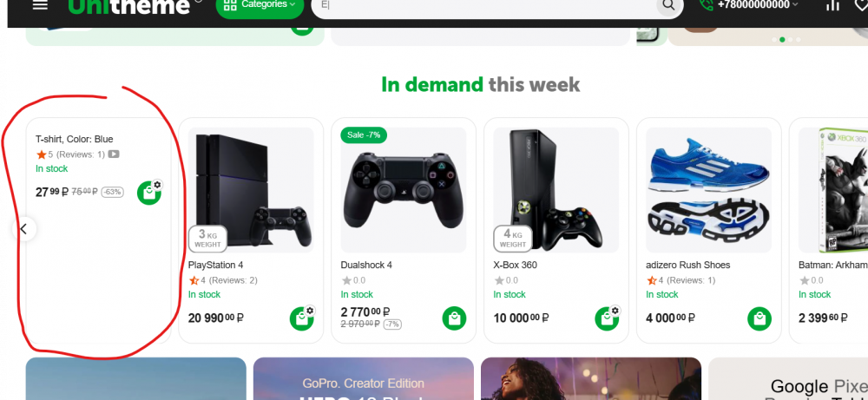
Task: Add Dualshock 4 to cart
Action: click(x=455, y=318)
